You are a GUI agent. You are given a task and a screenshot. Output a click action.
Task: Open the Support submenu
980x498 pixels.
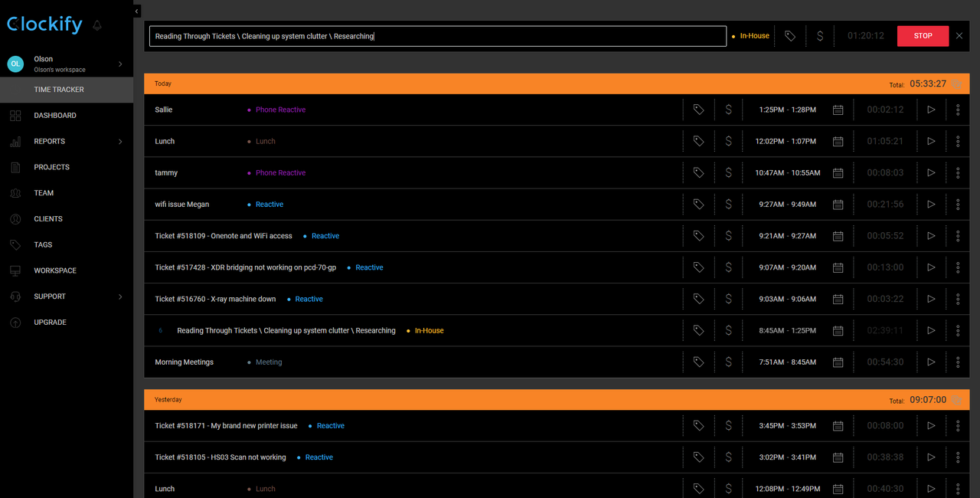point(119,297)
